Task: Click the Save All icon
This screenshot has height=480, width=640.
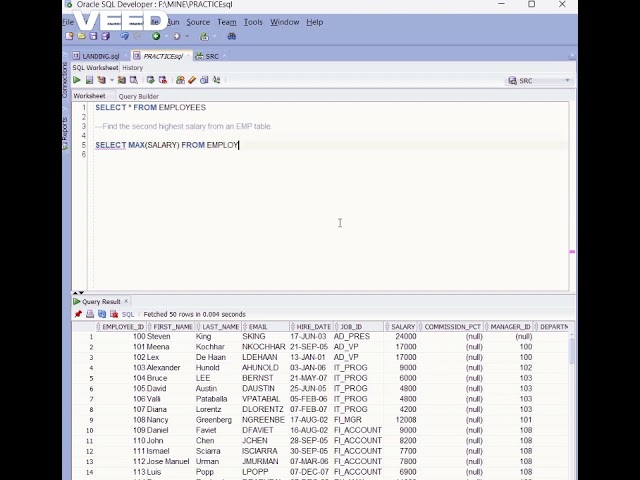Action: coord(106,36)
